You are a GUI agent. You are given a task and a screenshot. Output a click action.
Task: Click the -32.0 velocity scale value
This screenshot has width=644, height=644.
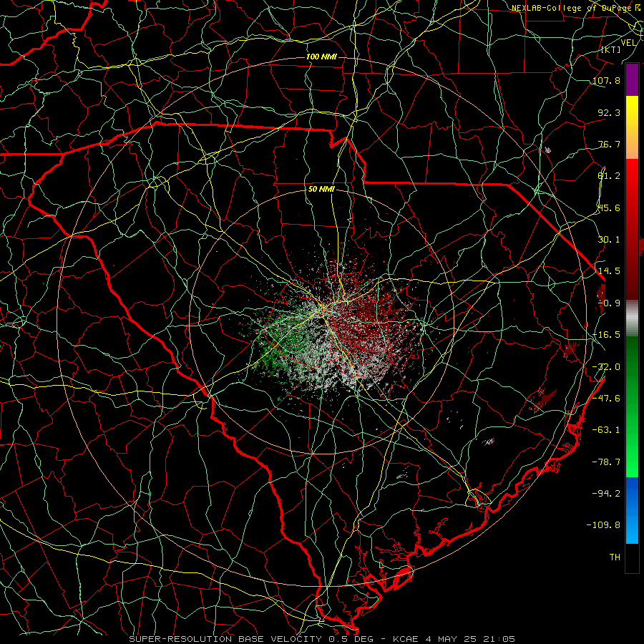click(x=606, y=367)
